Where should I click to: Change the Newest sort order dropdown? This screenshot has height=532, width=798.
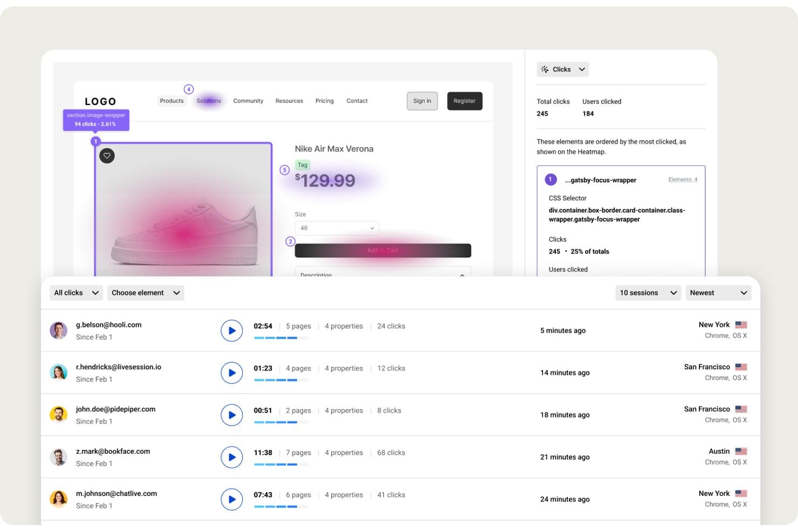pos(718,293)
